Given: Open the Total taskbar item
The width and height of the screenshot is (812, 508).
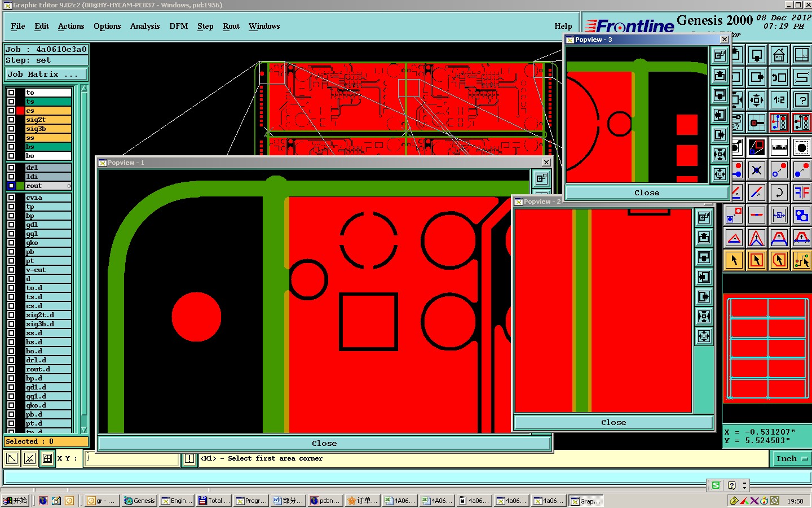Looking at the screenshot, I should pyautogui.click(x=214, y=501).
